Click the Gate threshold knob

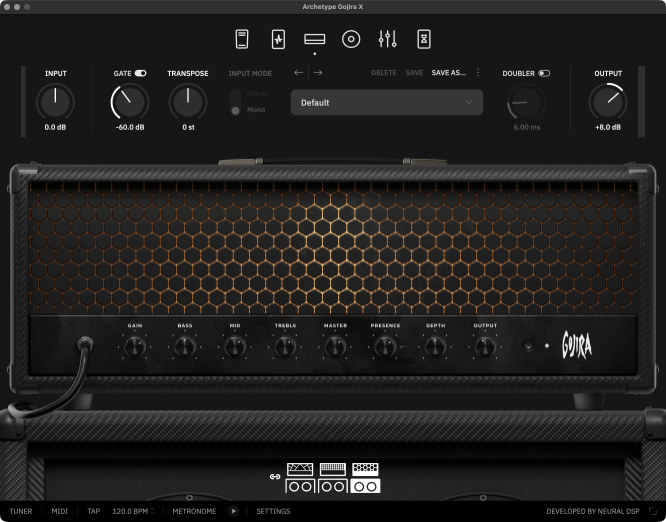[x=130, y=102]
